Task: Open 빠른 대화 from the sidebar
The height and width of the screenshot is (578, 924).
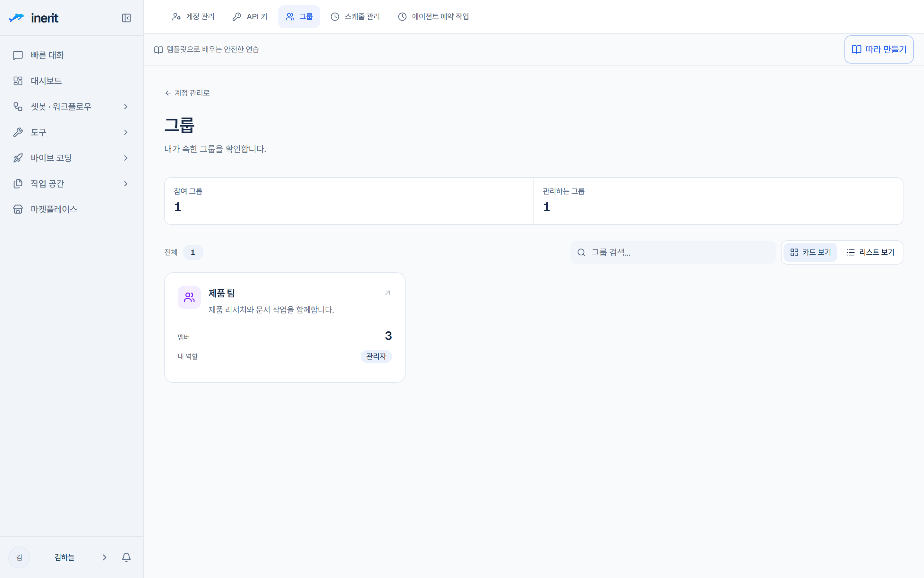Action: (72, 55)
